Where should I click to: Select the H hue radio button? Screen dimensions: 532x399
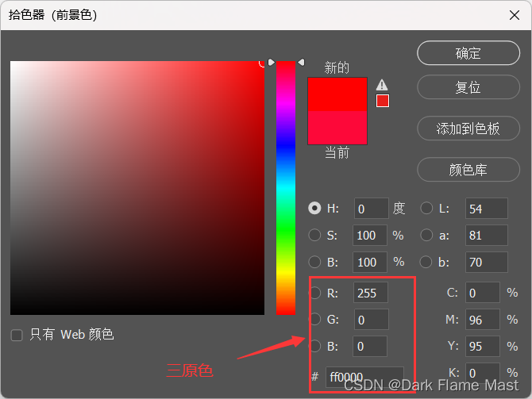[314, 208]
